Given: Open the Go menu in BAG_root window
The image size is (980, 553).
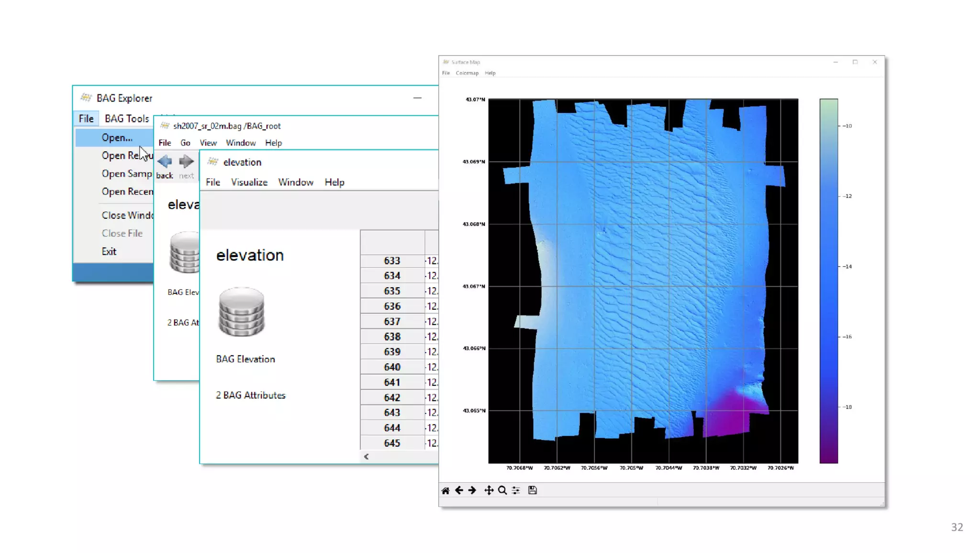Looking at the screenshot, I should point(185,143).
